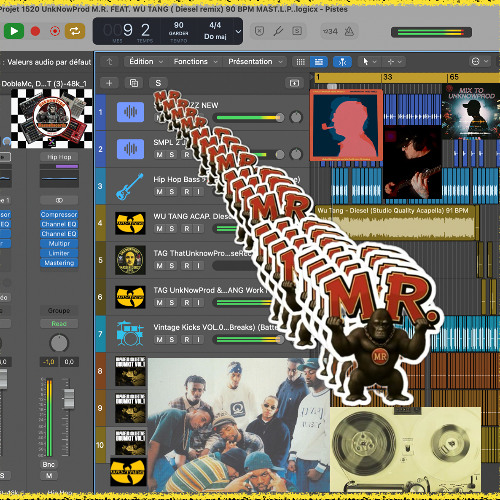
Task: Open the secondary crosshair tool dropdown
Action: [395, 62]
